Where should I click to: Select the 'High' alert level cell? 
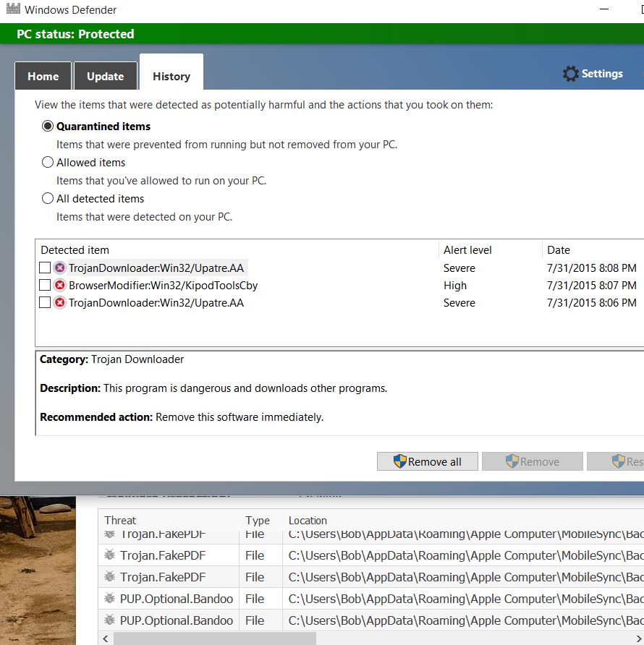pyautogui.click(x=455, y=285)
